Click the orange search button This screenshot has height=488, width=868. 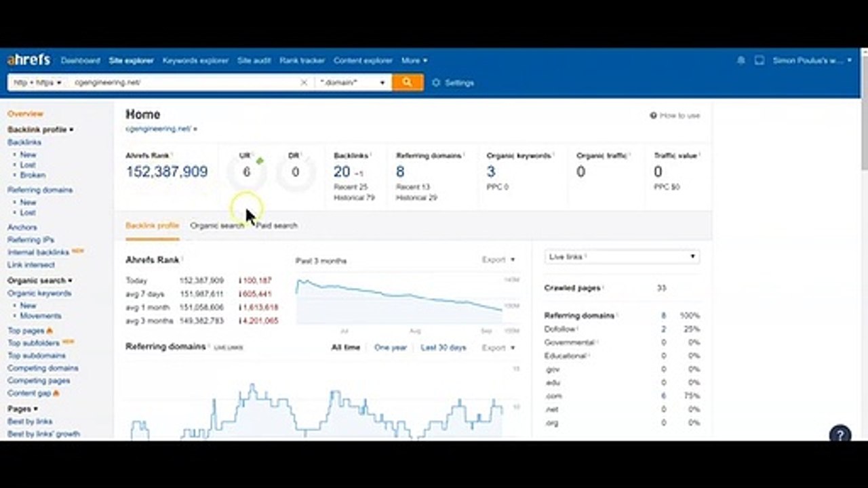[x=408, y=82]
